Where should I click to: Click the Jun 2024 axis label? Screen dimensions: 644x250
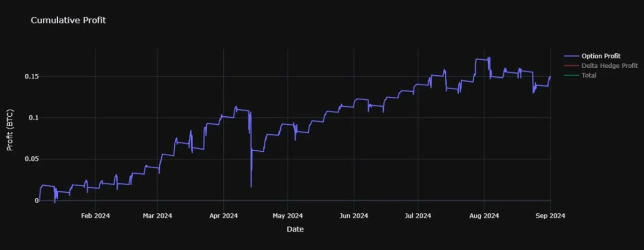[x=354, y=216]
